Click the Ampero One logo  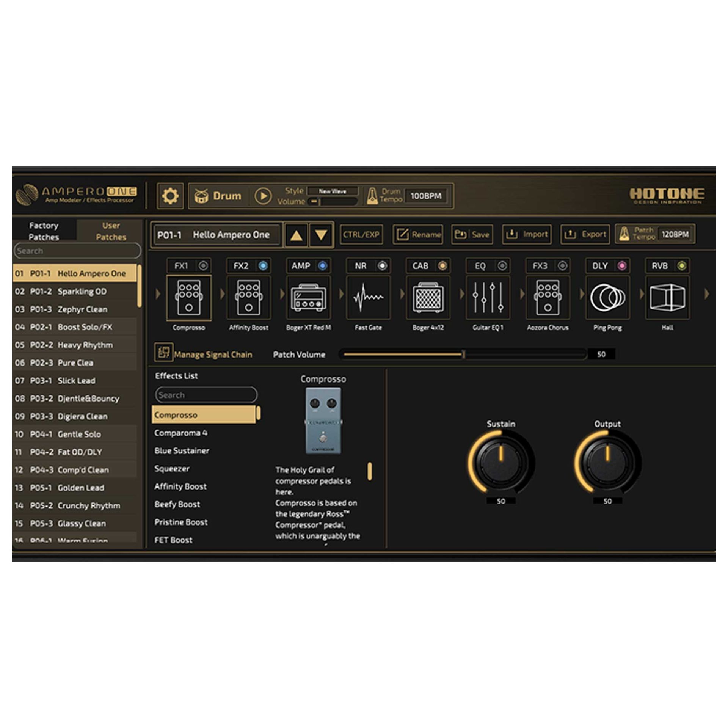click(76, 195)
